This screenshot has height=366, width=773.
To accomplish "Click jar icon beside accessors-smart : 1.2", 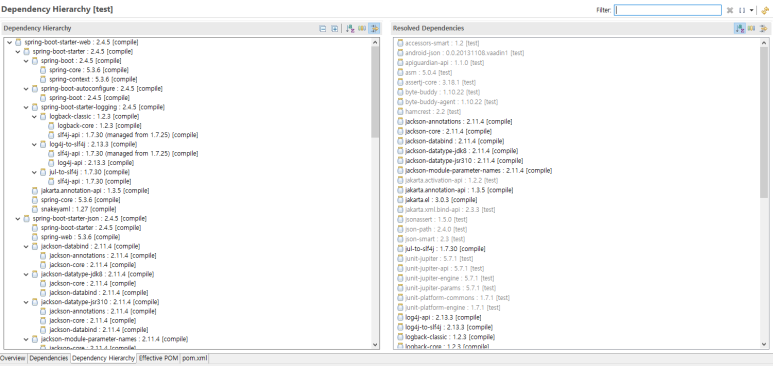I will tap(400, 43).
